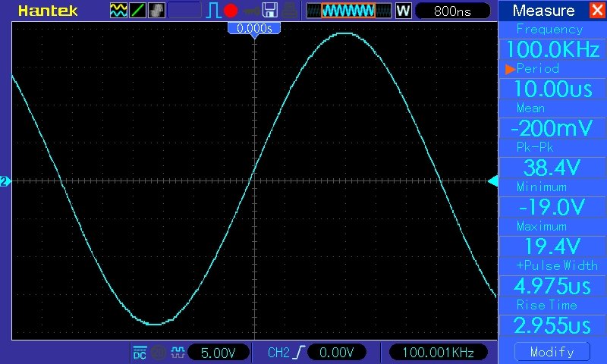The image size is (607, 364).
Task: Select the Rise Time measurement label
Action: [x=546, y=305]
